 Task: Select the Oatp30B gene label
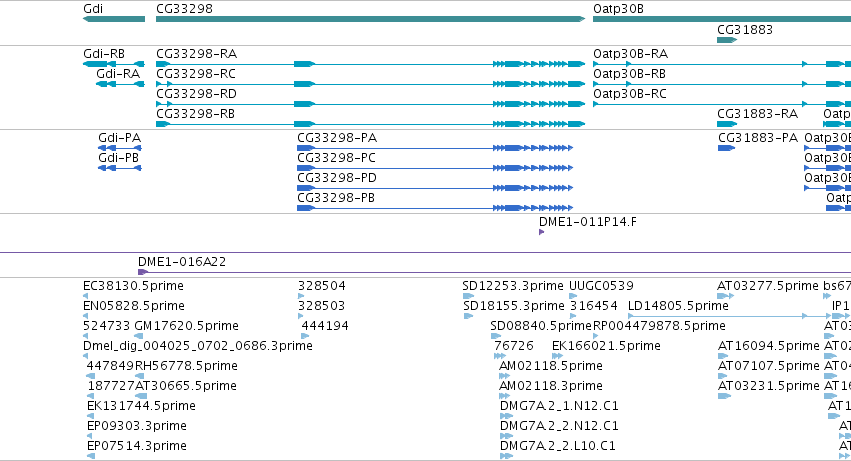point(618,9)
